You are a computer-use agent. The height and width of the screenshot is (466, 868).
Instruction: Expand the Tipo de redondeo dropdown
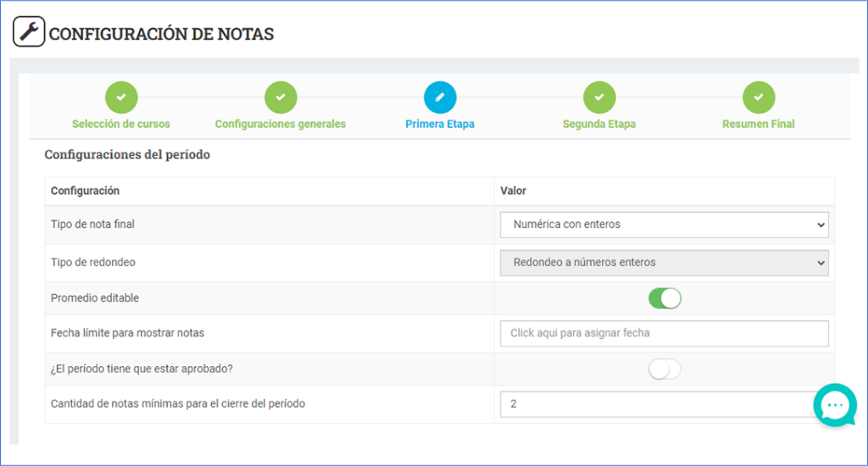click(x=664, y=263)
